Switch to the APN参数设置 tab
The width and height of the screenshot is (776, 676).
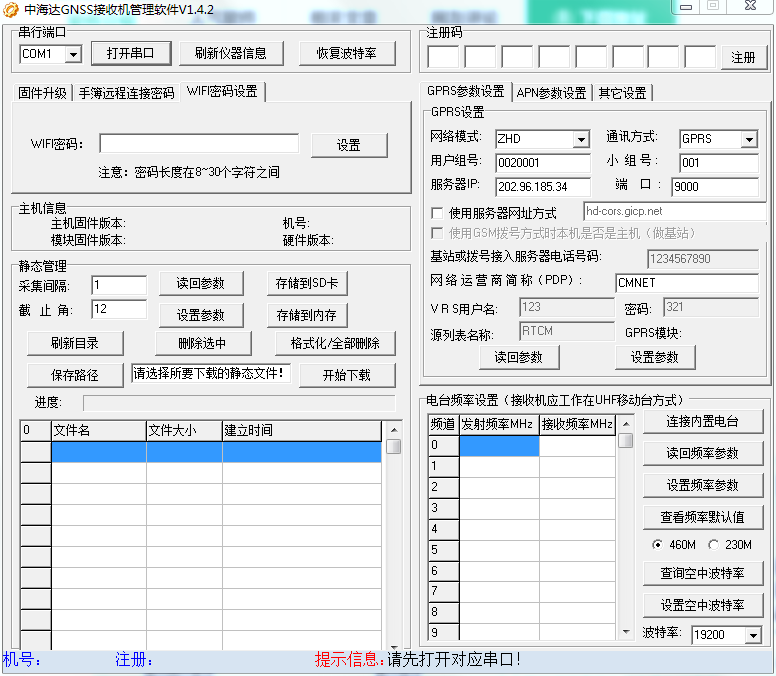(551, 93)
